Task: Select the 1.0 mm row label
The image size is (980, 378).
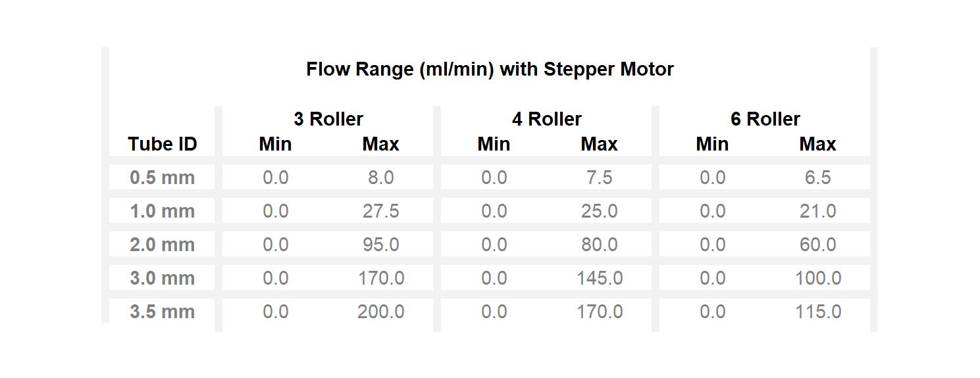Action: (163, 211)
